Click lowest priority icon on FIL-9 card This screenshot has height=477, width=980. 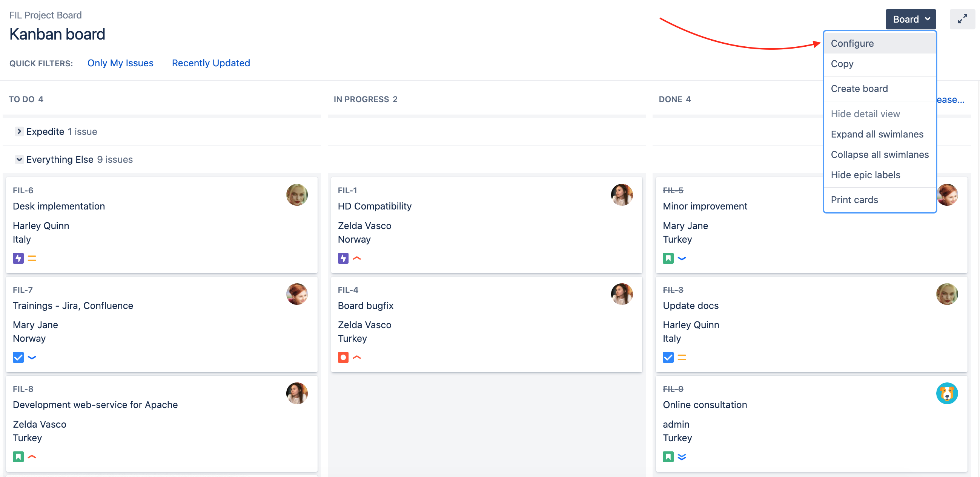681,457
